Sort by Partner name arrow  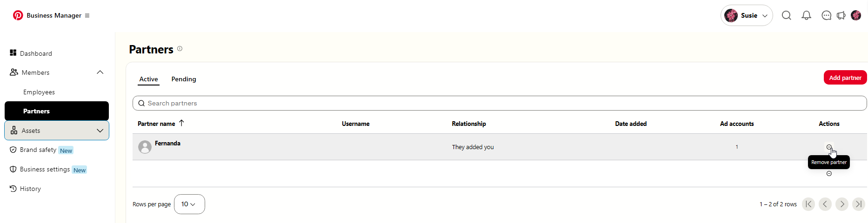[x=181, y=123]
